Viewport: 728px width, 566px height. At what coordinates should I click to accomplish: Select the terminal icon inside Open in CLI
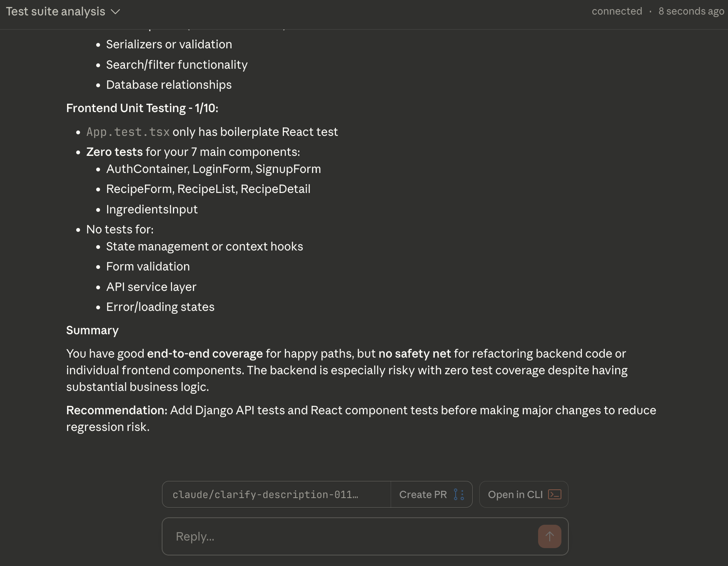(553, 494)
